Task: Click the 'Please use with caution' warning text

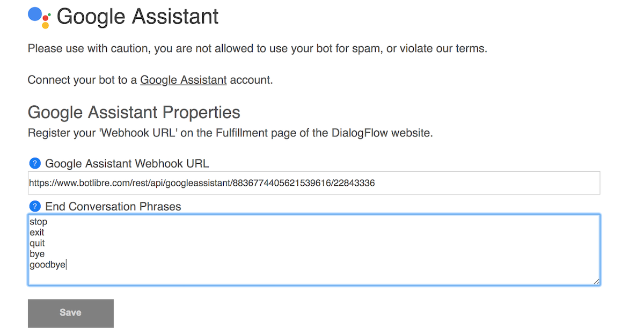Action: [258, 49]
